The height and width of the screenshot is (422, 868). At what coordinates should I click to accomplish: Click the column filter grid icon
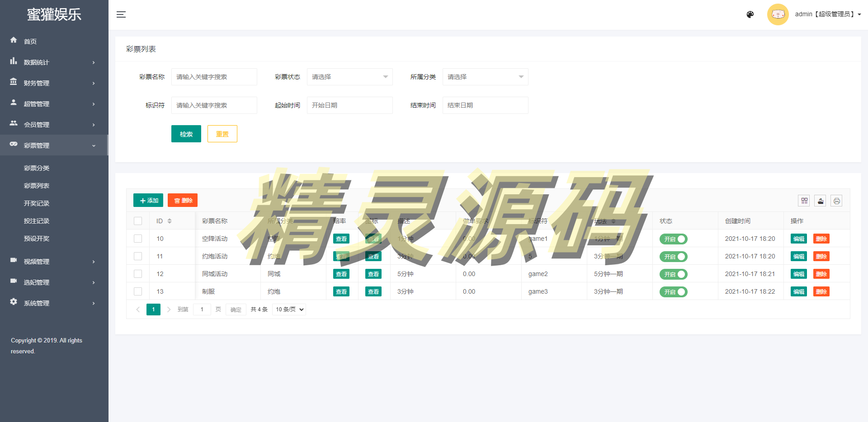point(804,201)
